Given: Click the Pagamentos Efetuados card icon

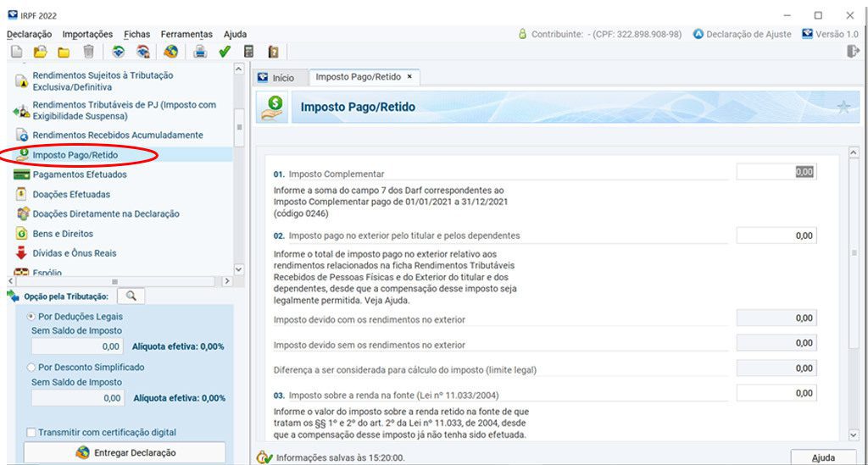Looking at the screenshot, I should pos(21,174).
